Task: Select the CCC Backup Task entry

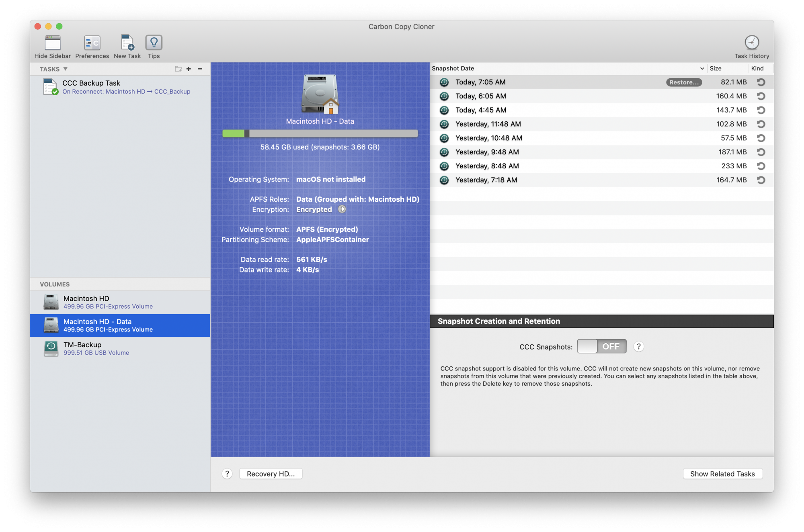Action: pos(120,87)
